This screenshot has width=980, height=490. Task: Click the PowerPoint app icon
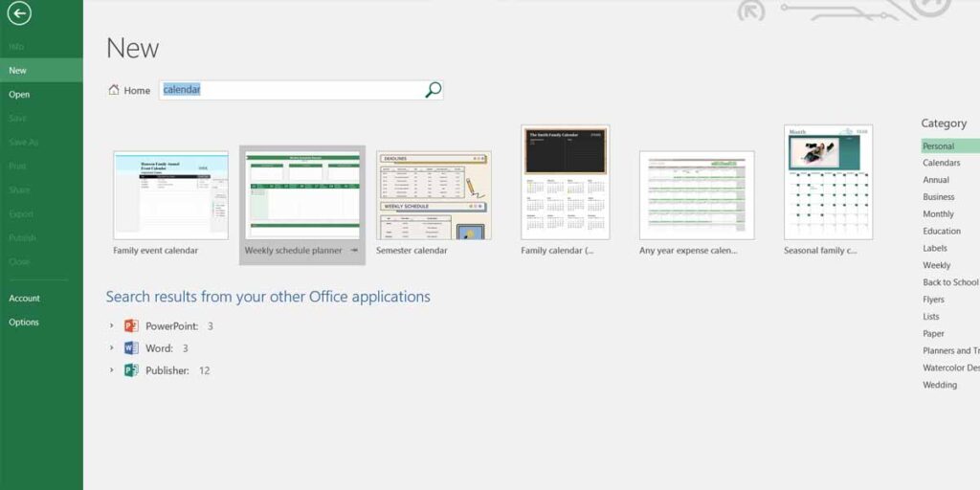131,325
